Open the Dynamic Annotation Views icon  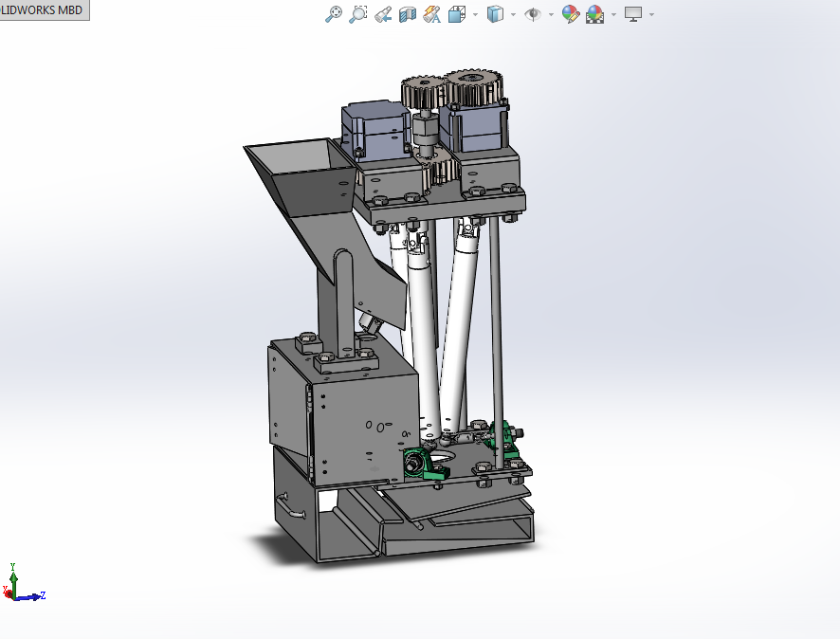point(431,14)
